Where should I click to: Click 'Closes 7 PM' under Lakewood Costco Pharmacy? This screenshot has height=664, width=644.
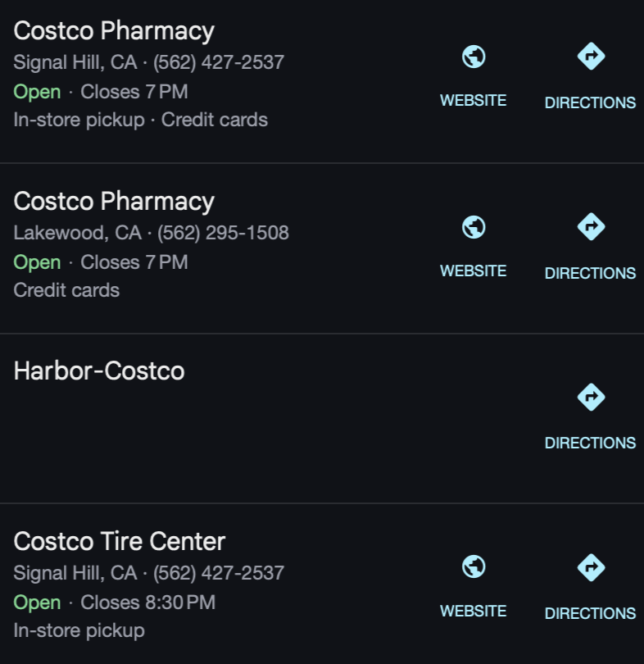pos(134,262)
